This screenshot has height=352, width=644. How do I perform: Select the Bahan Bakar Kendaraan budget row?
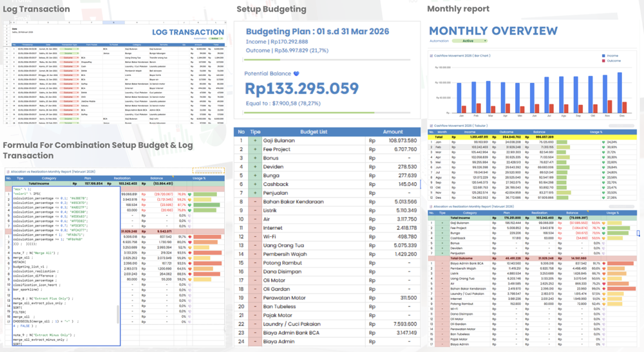(x=327, y=202)
